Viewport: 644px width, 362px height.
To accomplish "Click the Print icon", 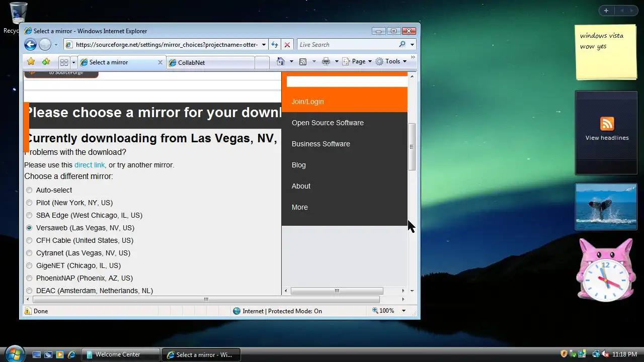I will click(x=326, y=61).
